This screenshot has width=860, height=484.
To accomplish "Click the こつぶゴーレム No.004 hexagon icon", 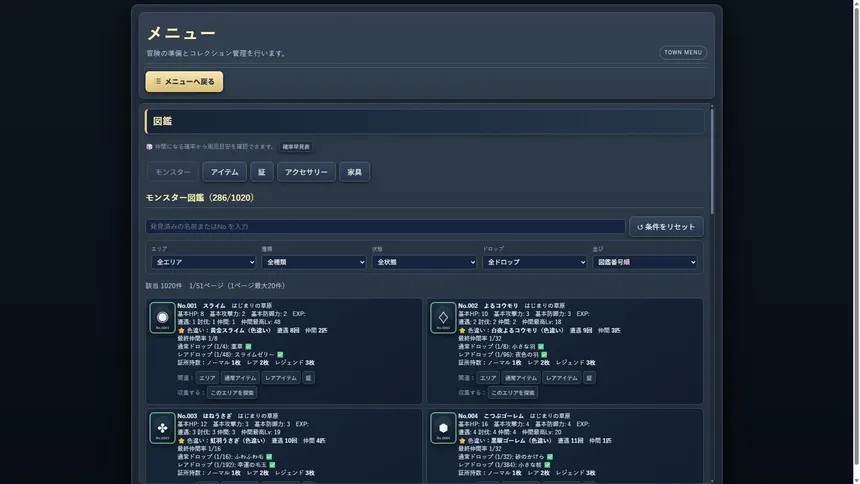I will tap(443, 428).
